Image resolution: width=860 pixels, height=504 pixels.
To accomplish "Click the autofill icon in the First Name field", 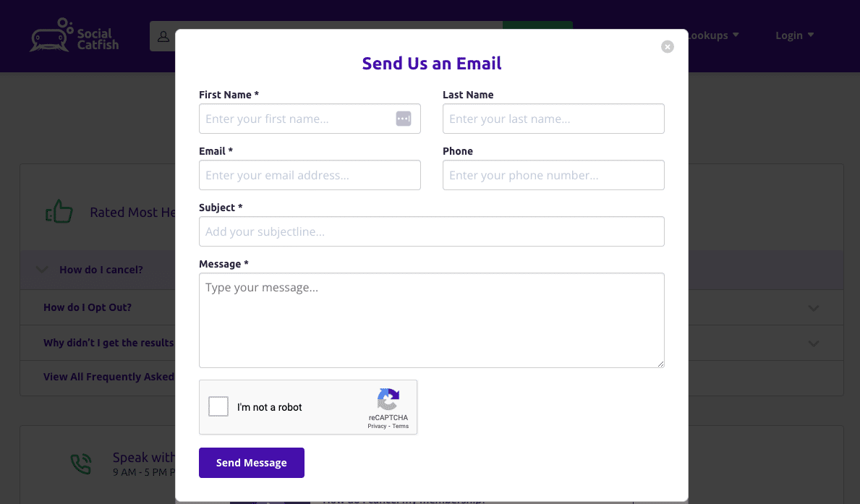I will pyautogui.click(x=404, y=118).
